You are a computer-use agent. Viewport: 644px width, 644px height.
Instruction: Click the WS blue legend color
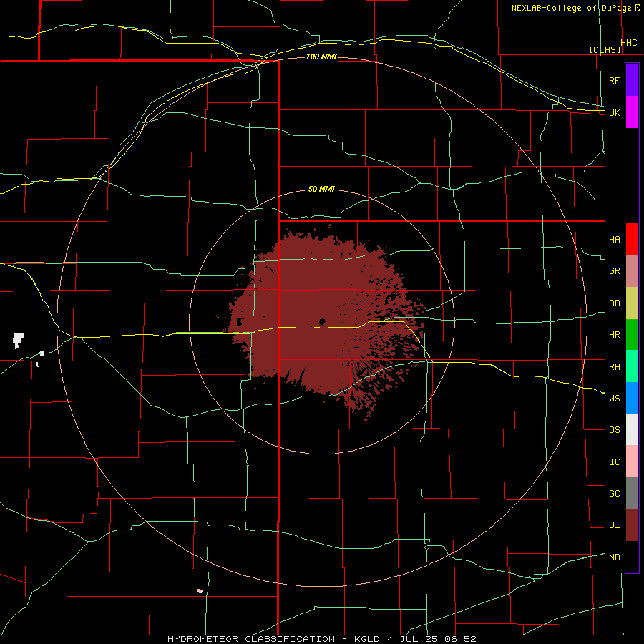point(632,398)
